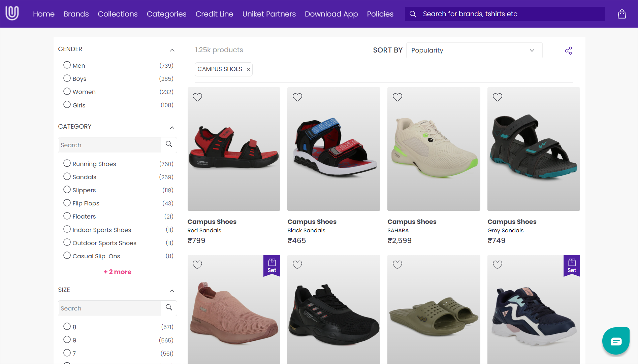This screenshot has height=364, width=638.
Task: Open the shopping bag cart icon
Action: point(621,14)
